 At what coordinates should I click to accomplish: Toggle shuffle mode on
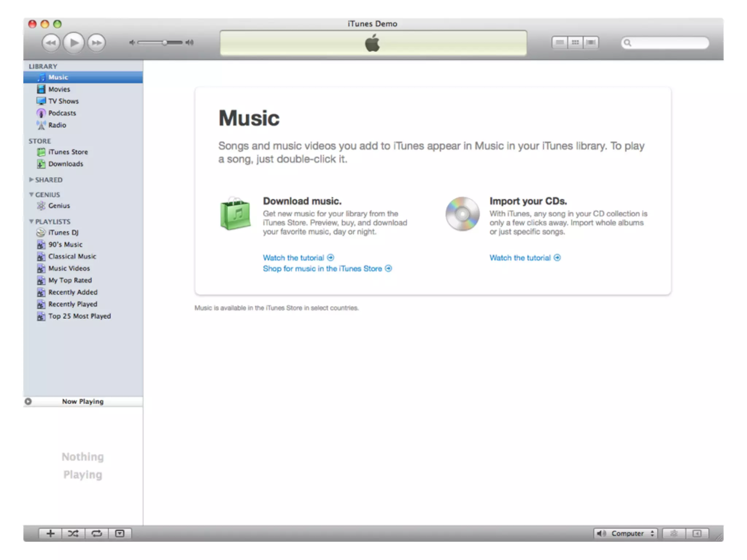(x=73, y=533)
